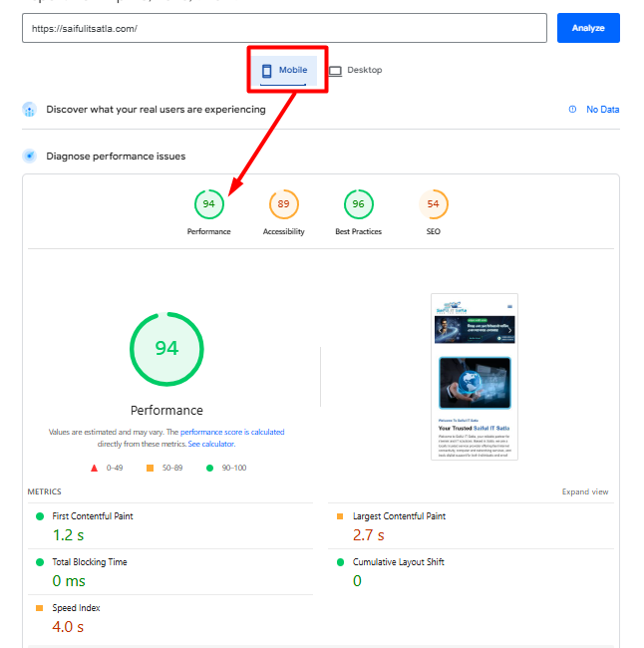Open the performance score is calculated link

(x=232, y=432)
